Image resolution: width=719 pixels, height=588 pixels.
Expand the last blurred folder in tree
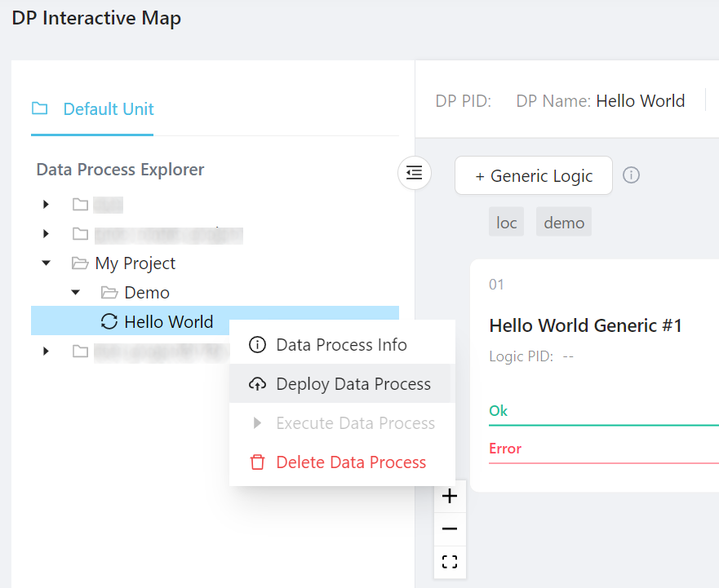(x=46, y=351)
